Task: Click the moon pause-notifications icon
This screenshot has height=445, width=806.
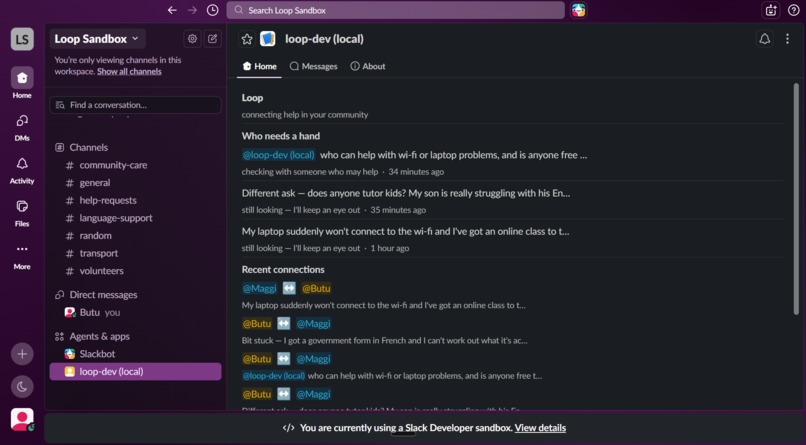Action: pos(22,387)
